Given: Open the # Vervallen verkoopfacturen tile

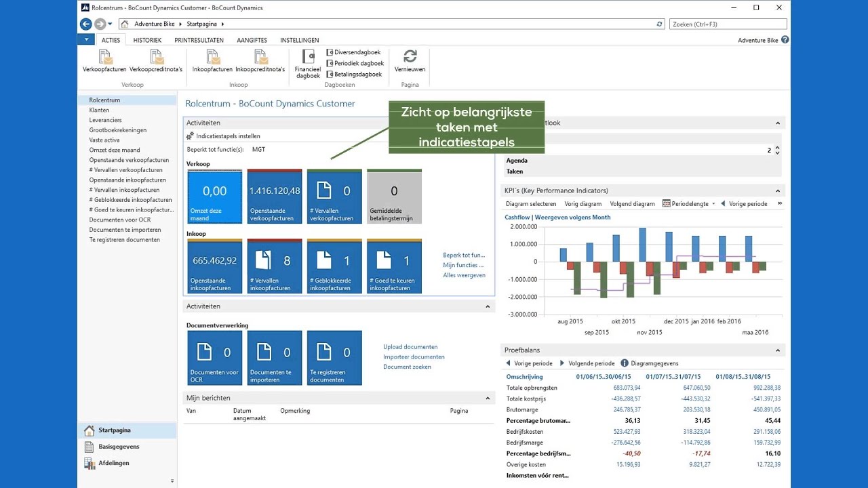Looking at the screenshot, I should [334, 197].
